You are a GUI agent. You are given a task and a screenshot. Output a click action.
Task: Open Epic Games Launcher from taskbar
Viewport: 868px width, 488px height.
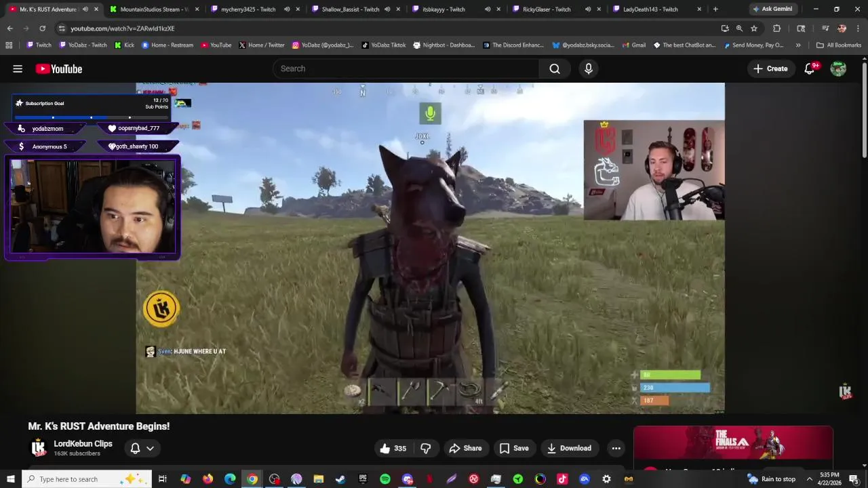point(363,479)
